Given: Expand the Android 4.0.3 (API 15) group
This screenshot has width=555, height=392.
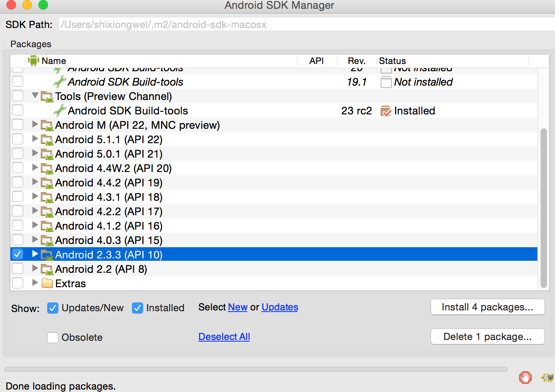Looking at the screenshot, I should pyautogui.click(x=35, y=240).
